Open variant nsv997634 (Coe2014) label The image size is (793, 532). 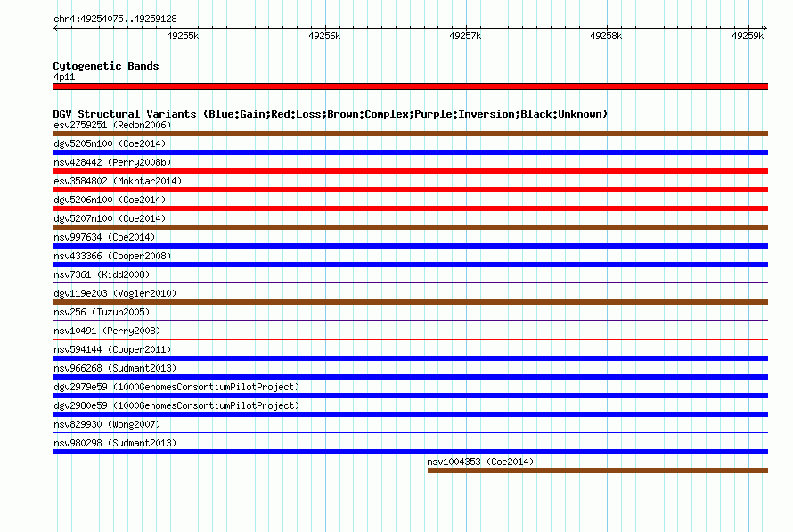click(104, 237)
